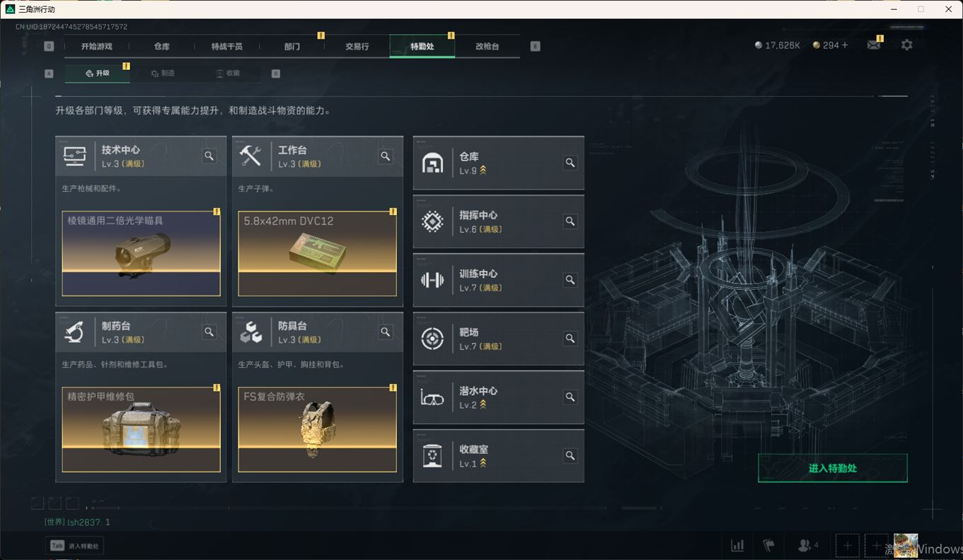Open the mail envelope icon
This screenshot has width=963, height=560.
(x=874, y=45)
